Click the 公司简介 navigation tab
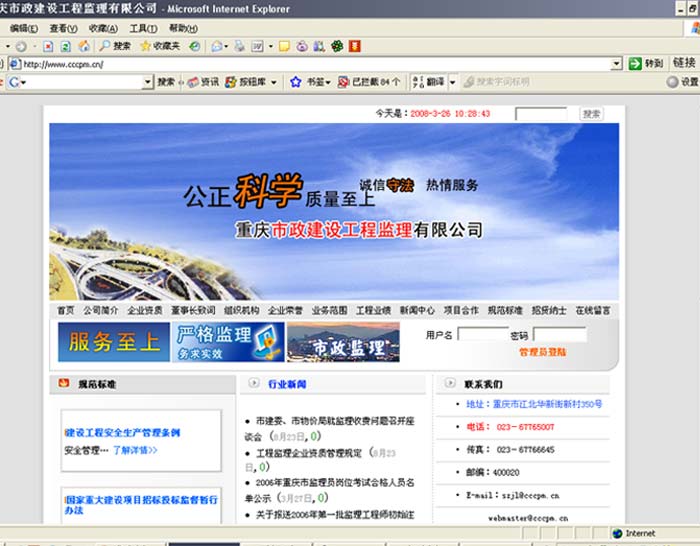 [x=100, y=310]
